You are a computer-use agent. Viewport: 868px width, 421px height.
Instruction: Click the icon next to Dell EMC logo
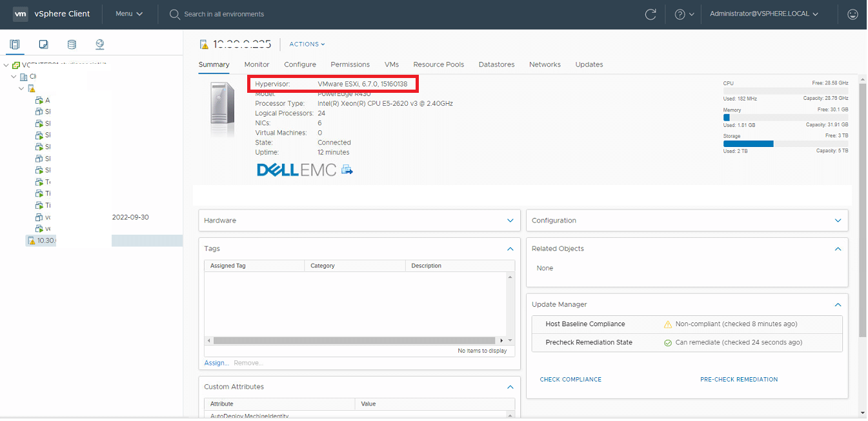347,170
